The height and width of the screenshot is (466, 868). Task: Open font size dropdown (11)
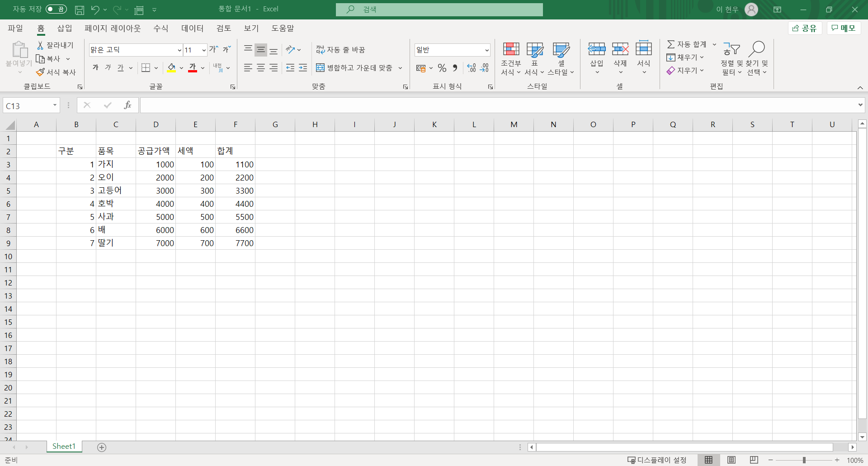click(204, 50)
